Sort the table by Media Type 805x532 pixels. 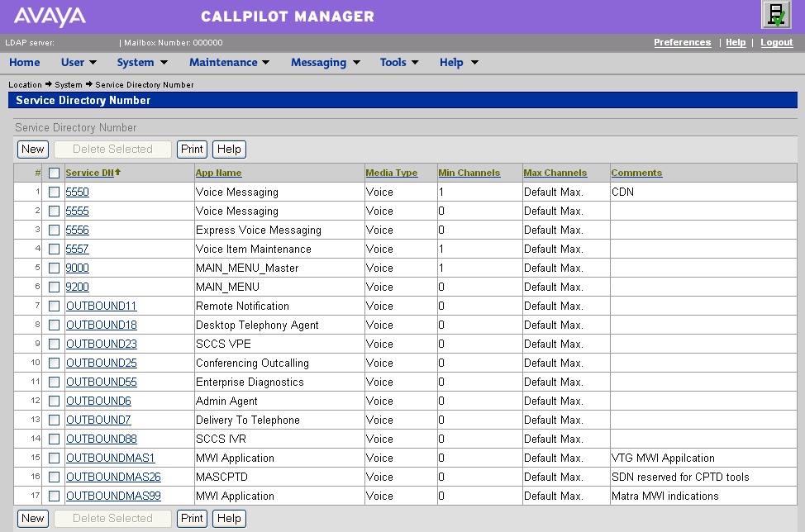[x=392, y=173]
